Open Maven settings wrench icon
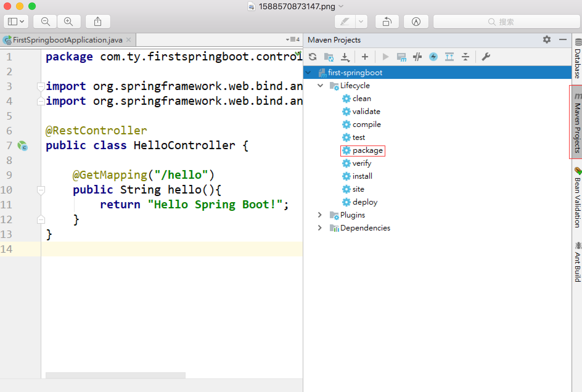The image size is (582, 392). tap(486, 57)
